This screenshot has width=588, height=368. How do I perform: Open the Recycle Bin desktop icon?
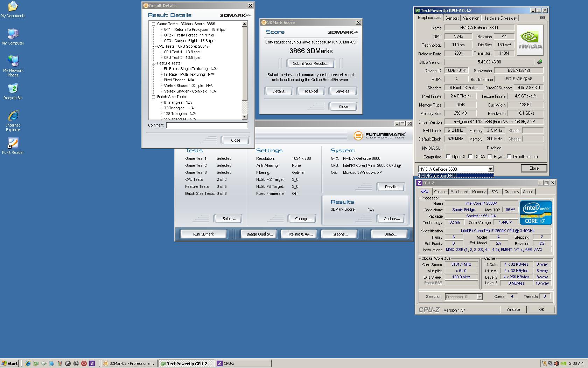(13, 91)
